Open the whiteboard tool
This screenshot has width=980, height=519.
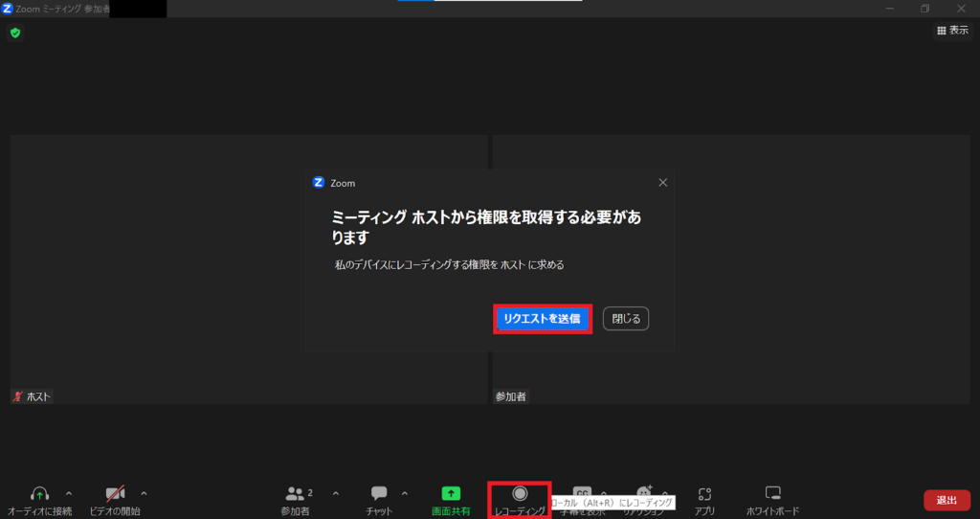point(773,494)
